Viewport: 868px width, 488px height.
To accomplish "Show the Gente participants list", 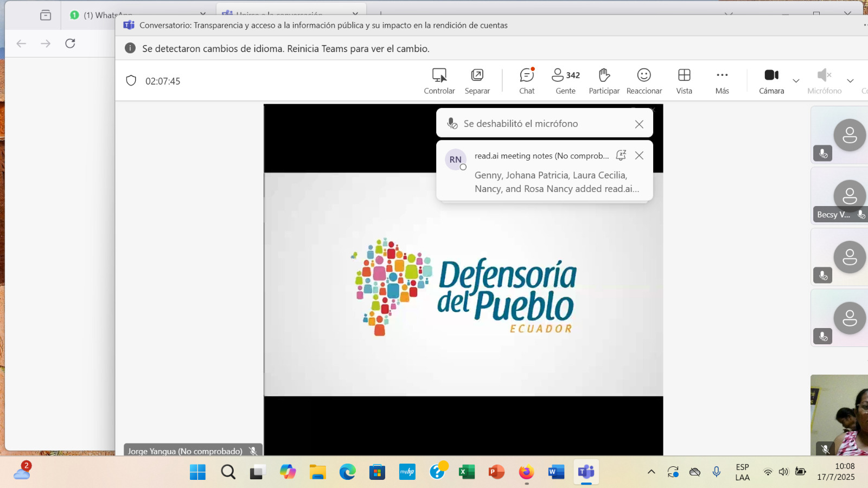I will [565, 81].
